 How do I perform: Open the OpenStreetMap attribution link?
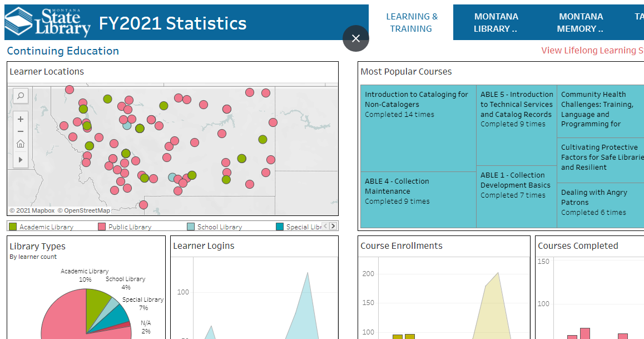click(87, 210)
